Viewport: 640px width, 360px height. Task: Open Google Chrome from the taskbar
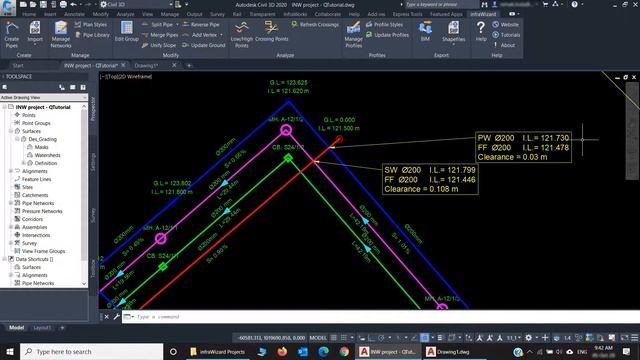[x=344, y=351]
